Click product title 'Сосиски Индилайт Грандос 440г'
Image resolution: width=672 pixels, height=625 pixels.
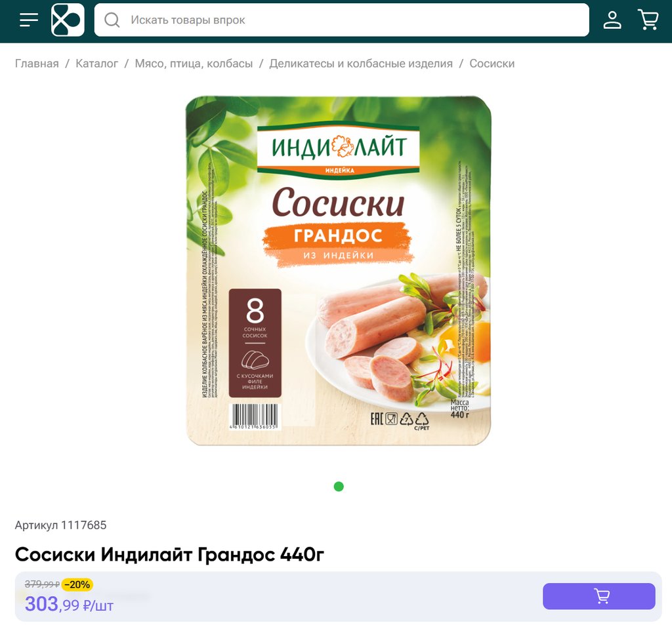169,555
